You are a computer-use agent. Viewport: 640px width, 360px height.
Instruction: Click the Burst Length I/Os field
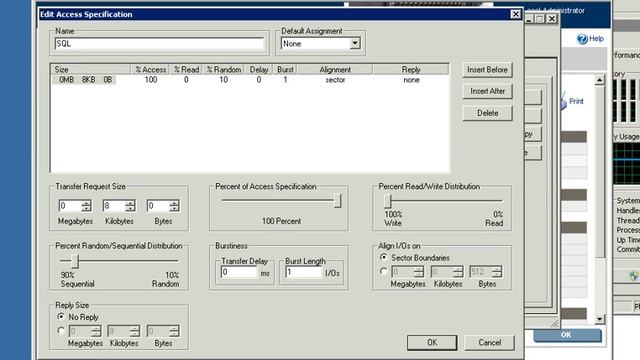point(304,272)
